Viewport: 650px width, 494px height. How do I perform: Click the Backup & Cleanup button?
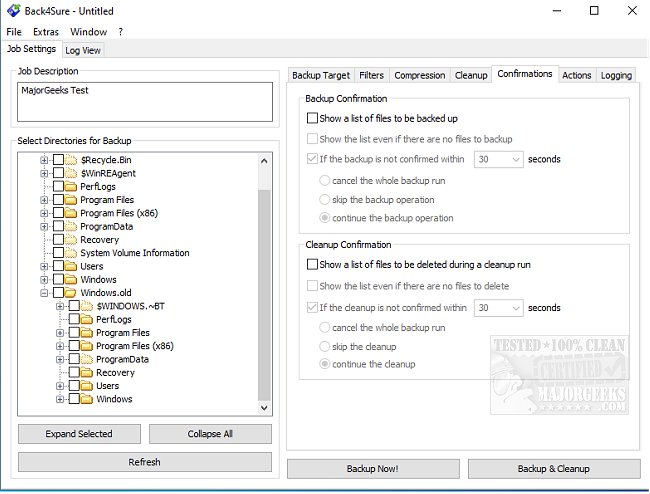click(x=554, y=469)
